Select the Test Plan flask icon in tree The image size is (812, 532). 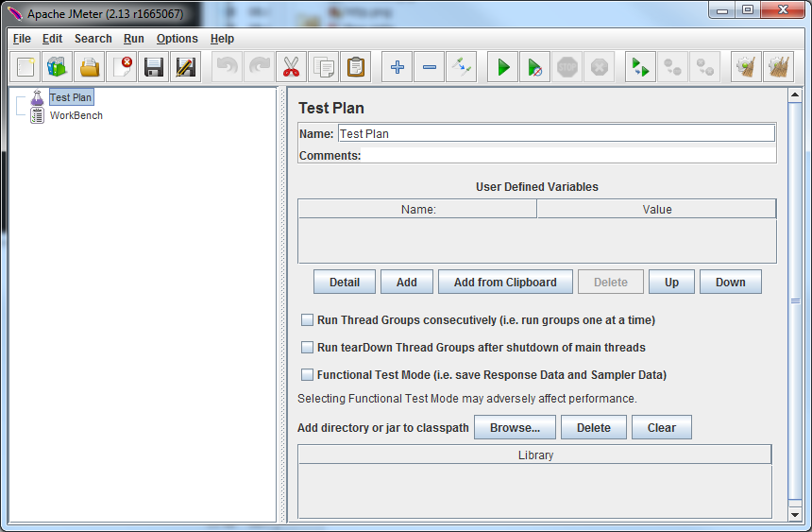point(37,97)
